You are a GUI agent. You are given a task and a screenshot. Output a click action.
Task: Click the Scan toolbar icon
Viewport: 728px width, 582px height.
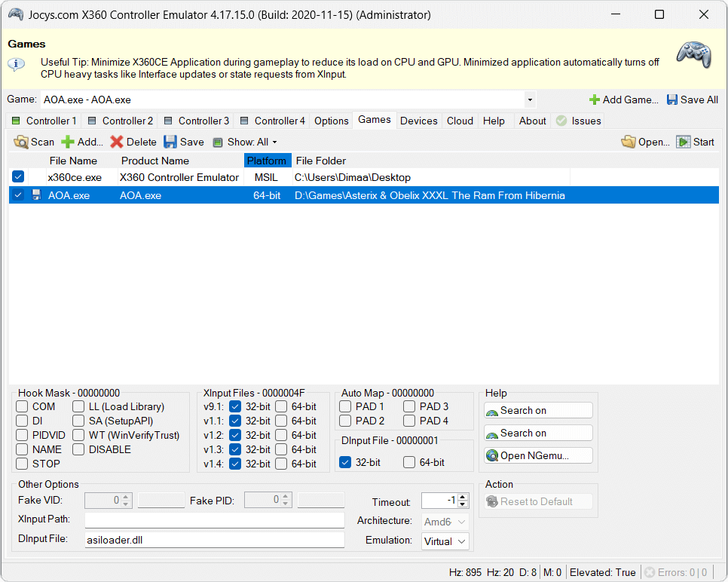coord(21,142)
